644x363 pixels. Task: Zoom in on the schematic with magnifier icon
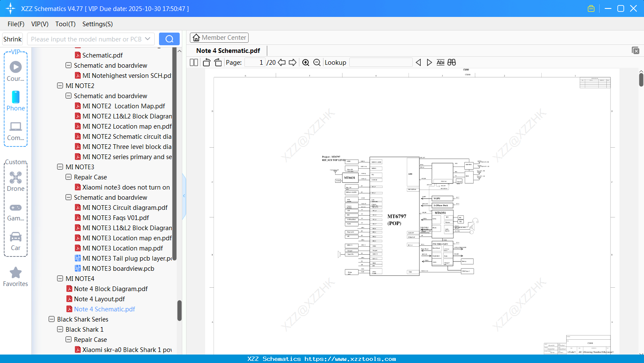point(305,62)
